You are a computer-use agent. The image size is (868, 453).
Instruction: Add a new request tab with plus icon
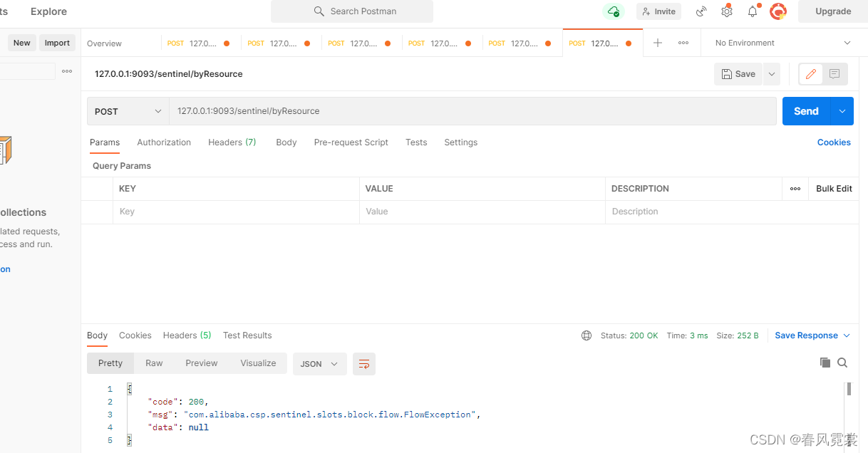coord(658,43)
